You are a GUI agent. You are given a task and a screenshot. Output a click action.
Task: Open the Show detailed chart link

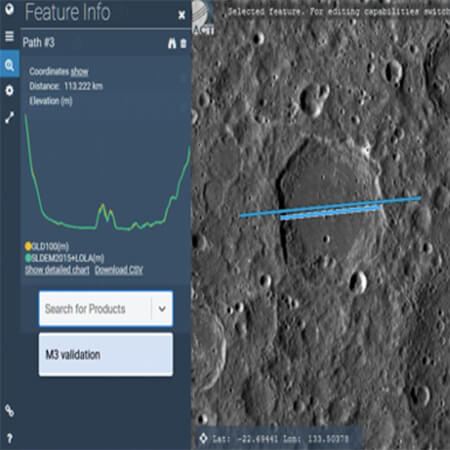click(57, 270)
